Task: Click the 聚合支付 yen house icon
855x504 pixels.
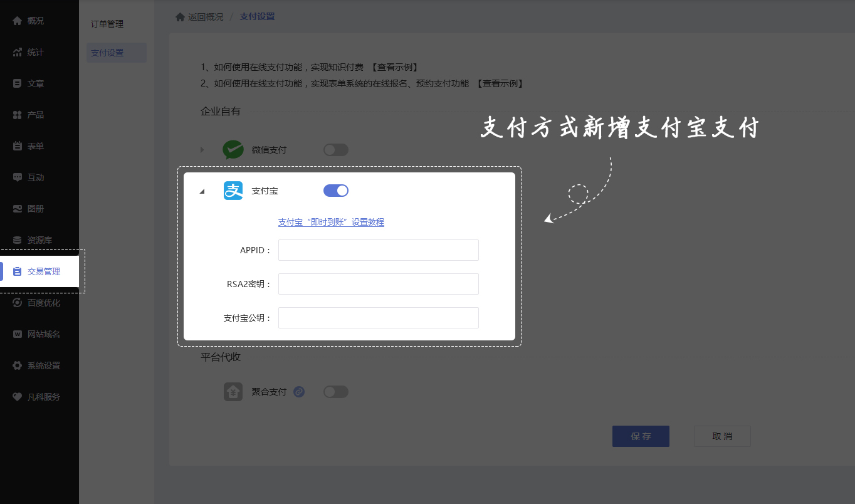Action: (233, 392)
